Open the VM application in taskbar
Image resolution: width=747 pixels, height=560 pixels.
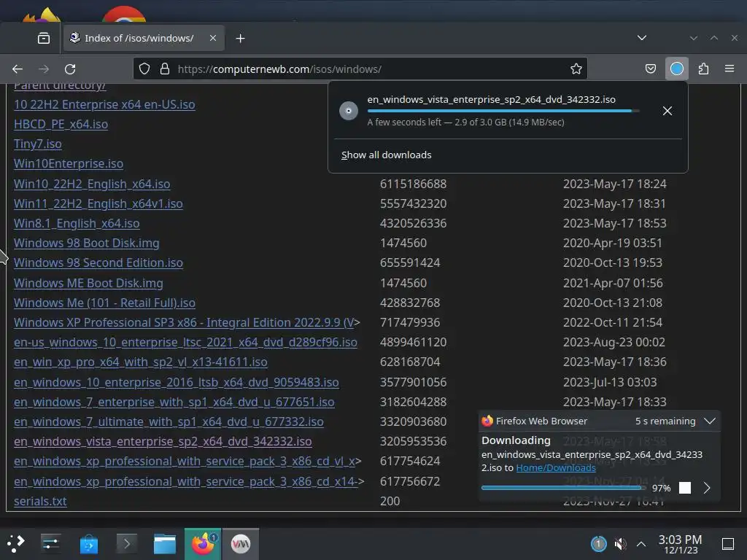(241, 543)
